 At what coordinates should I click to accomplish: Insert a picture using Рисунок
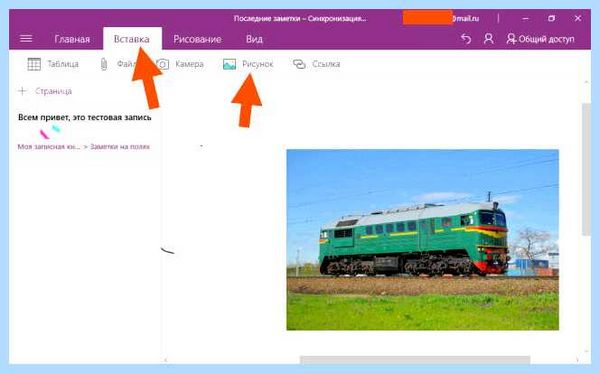248,64
